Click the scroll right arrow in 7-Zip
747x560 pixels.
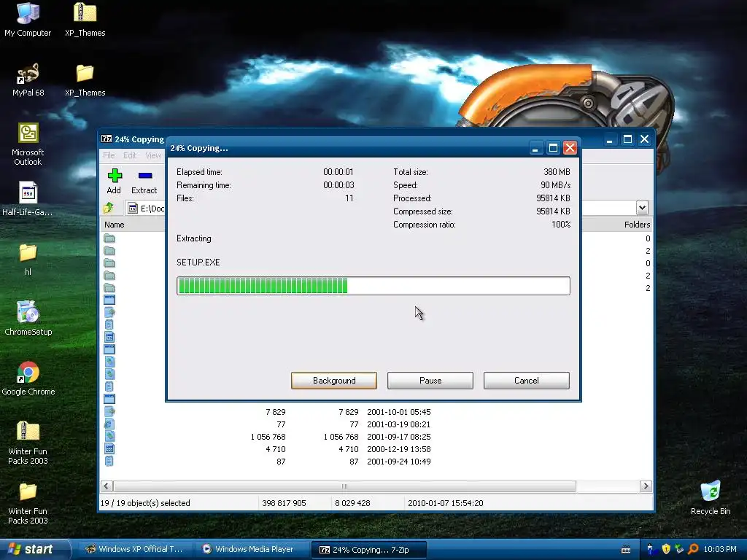click(x=646, y=486)
